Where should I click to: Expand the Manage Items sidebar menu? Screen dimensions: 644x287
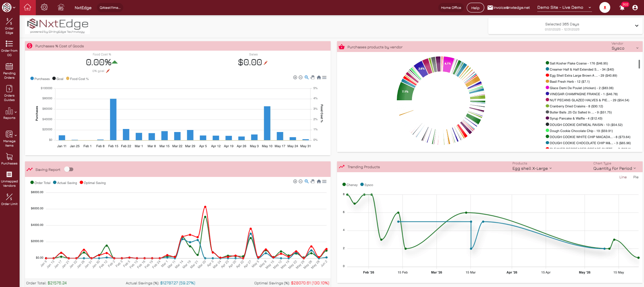pos(9,138)
